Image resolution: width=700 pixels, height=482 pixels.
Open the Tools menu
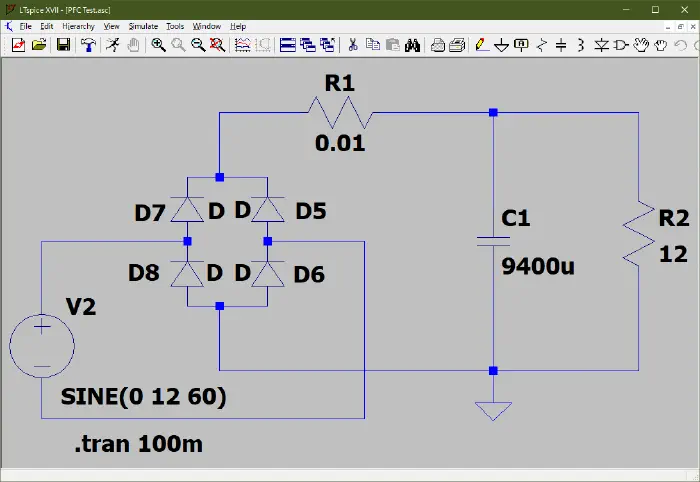[x=175, y=25]
